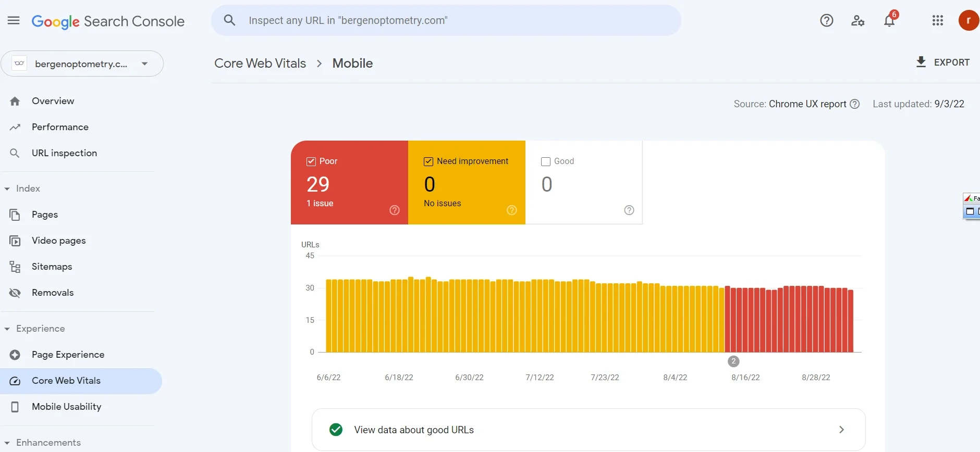Open Overview in the sidebar
Viewport: 980px width, 452px height.
pos(53,101)
